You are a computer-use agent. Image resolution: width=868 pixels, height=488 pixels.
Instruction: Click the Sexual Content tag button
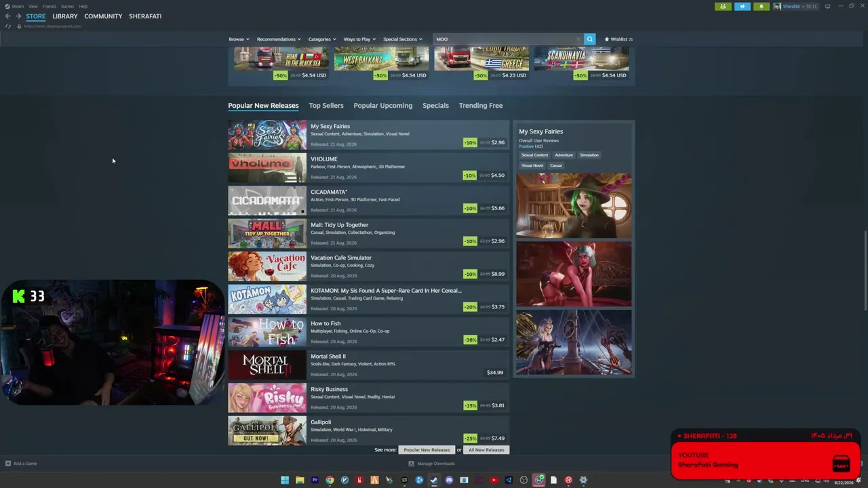point(534,155)
